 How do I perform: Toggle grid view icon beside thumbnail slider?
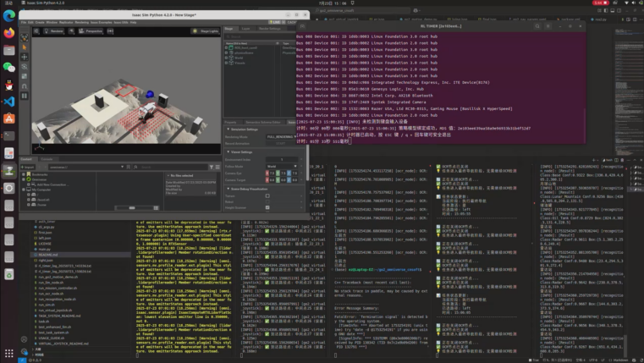pos(156,208)
